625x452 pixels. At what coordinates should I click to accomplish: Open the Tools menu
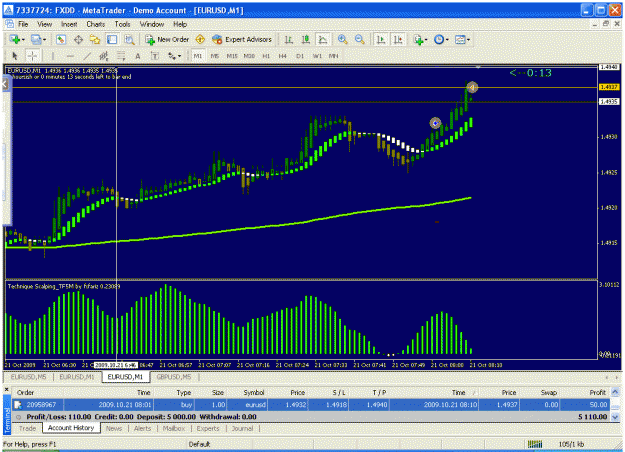[x=122, y=24]
